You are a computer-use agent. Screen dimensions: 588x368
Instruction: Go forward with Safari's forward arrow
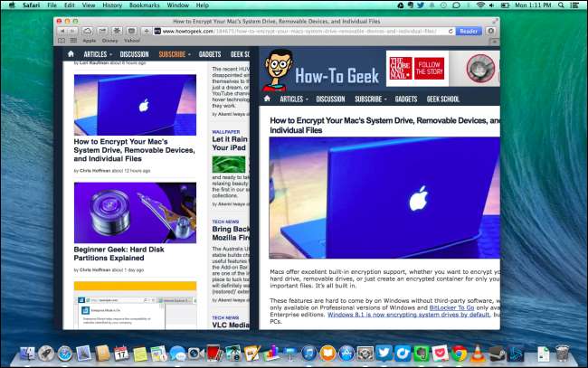click(x=72, y=31)
